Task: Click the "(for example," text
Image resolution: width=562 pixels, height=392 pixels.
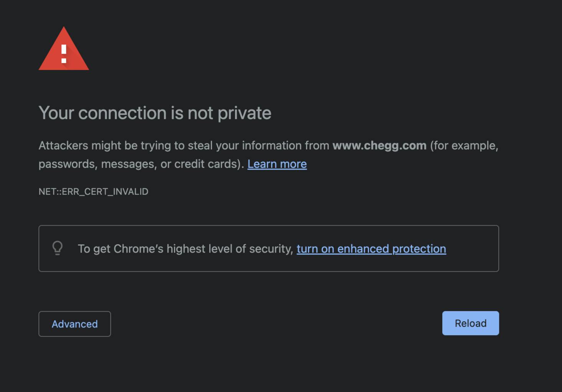Action: 464,146
